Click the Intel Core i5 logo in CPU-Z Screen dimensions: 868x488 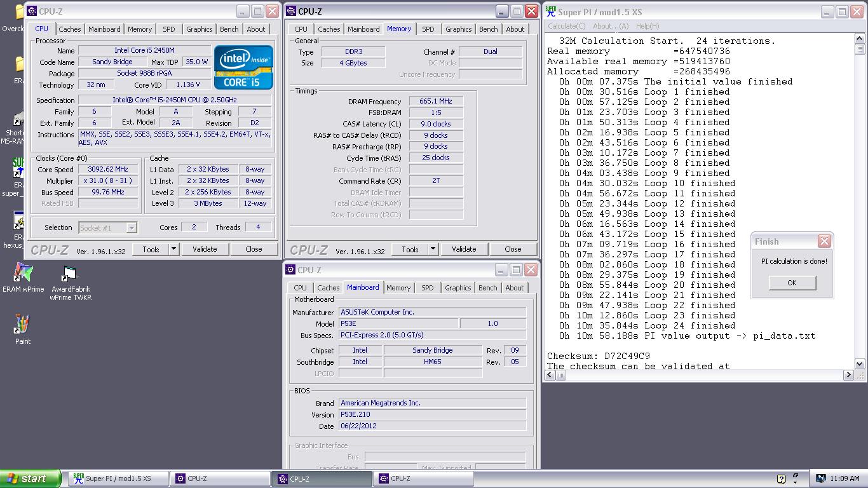[243, 67]
